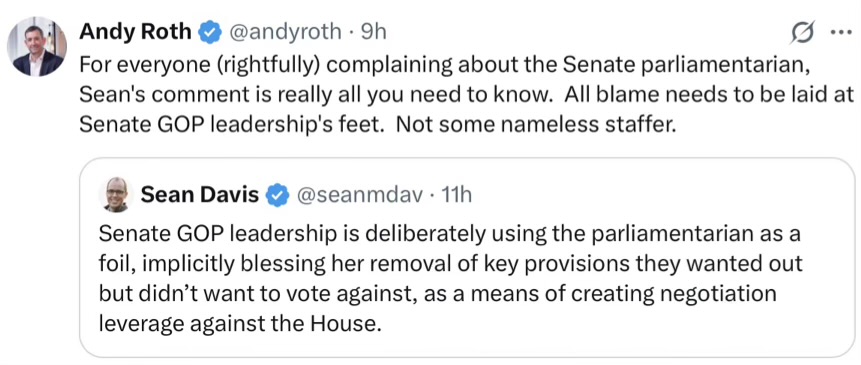Click the quoted line starting 'foil, implicitly blessing'
The width and height of the screenshot is (861, 365).
[x=451, y=264]
